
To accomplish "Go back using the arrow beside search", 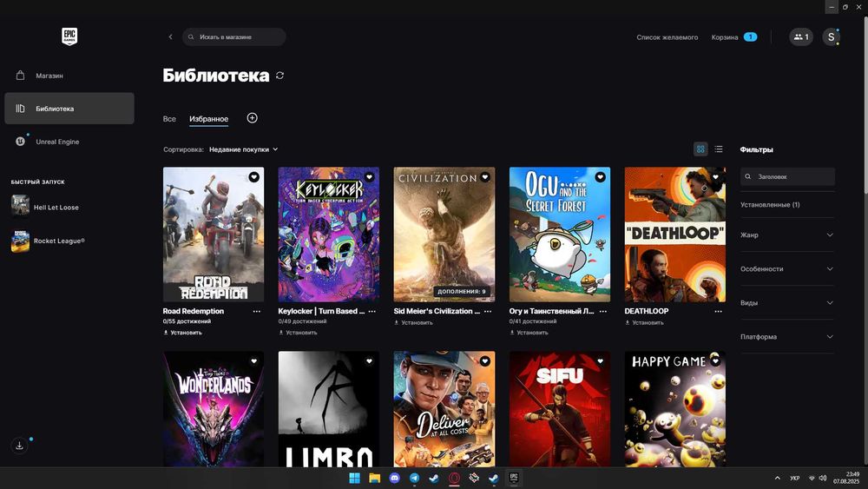I will 170,37.
